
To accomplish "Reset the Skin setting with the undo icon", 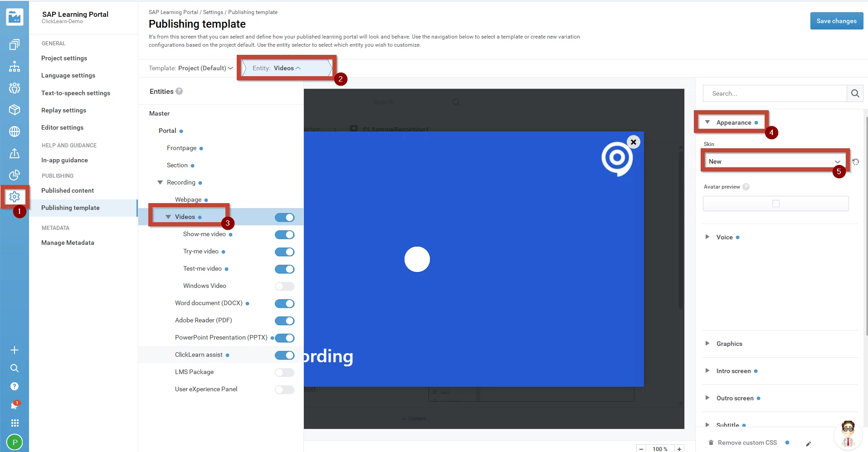I will pos(856,162).
